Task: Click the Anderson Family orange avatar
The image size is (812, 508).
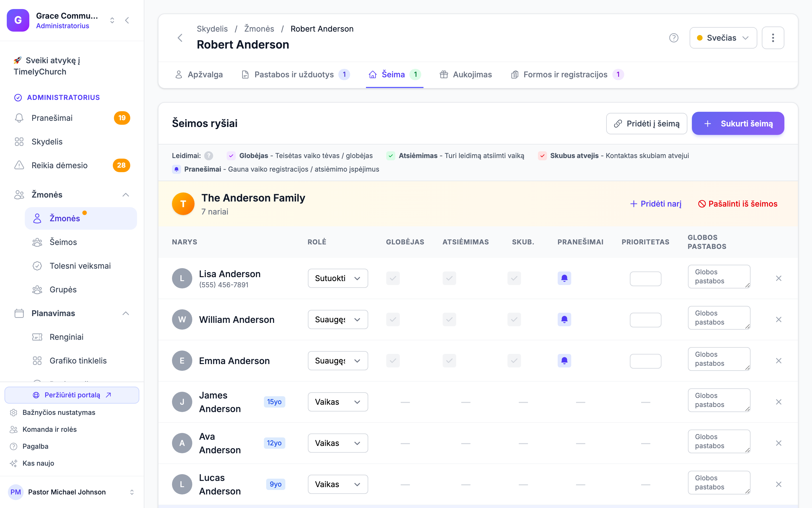Action: pyautogui.click(x=183, y=204)
